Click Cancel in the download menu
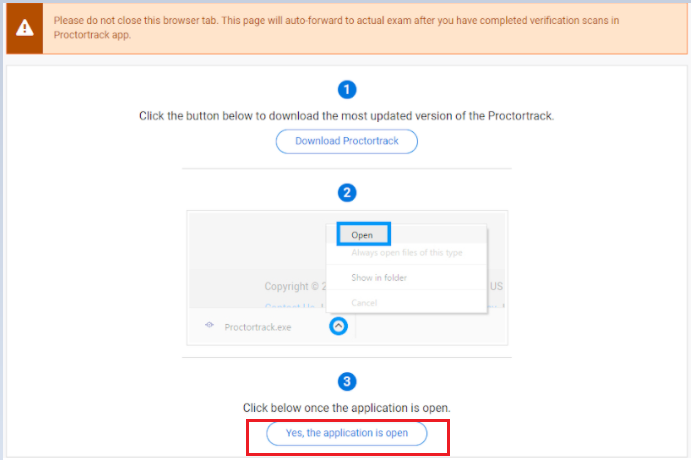This screenshot has height=460, width=691. (364, 303)
